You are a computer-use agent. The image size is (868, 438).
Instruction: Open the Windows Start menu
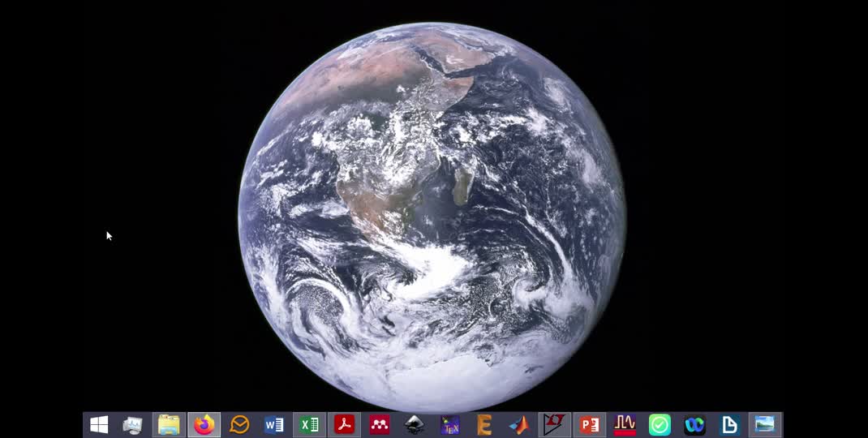pos(99,425)
